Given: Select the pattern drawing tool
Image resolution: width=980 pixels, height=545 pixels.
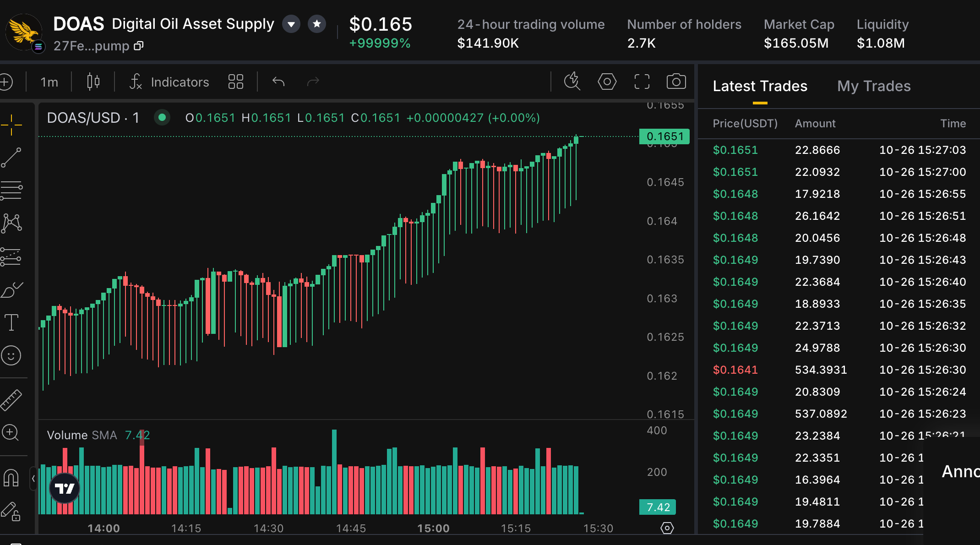Looking at the screenshot, I should pyautogui.click(x=11, y=223).
